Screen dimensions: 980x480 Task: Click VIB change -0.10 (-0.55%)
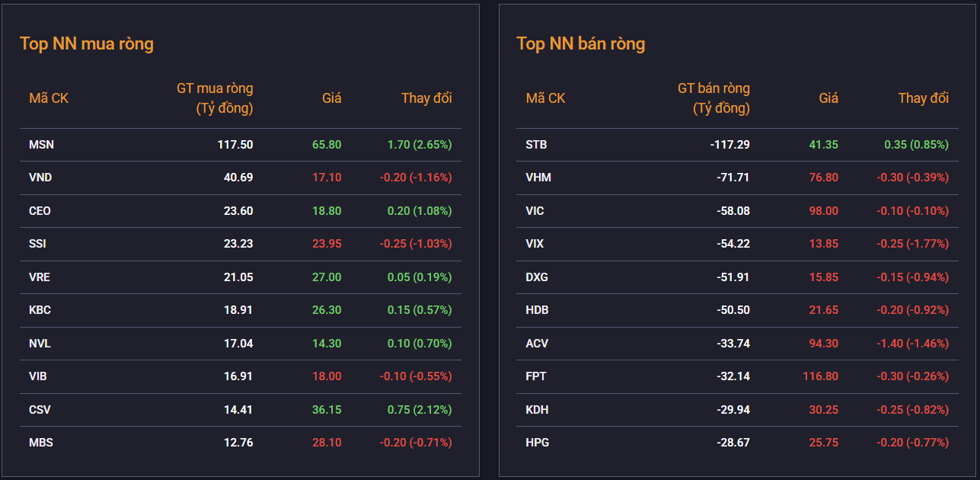pos(416,376)
